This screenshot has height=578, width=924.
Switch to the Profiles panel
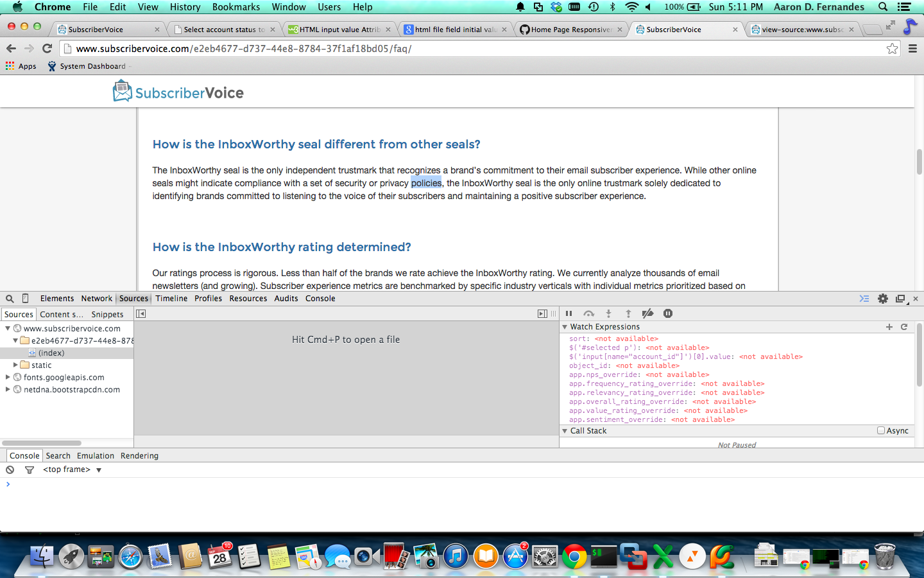pyautogui.click(x=209, y=299)
